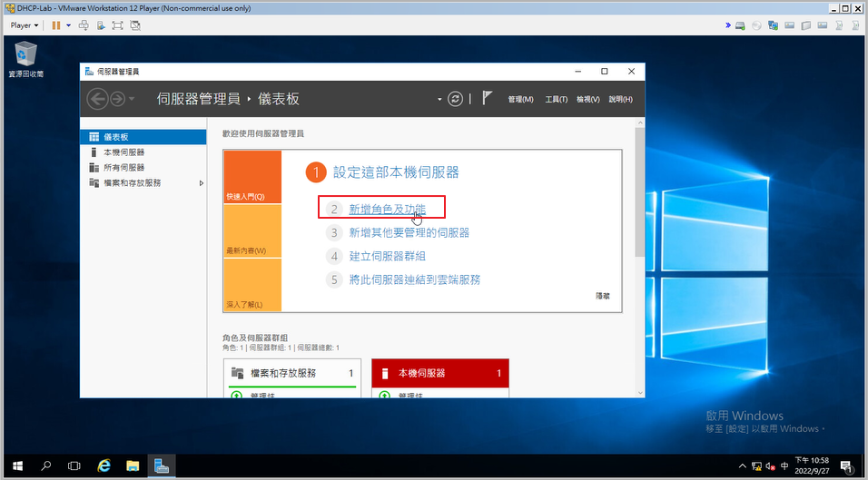Open navigation history dropdown beside forward arrow

[131, 100]
